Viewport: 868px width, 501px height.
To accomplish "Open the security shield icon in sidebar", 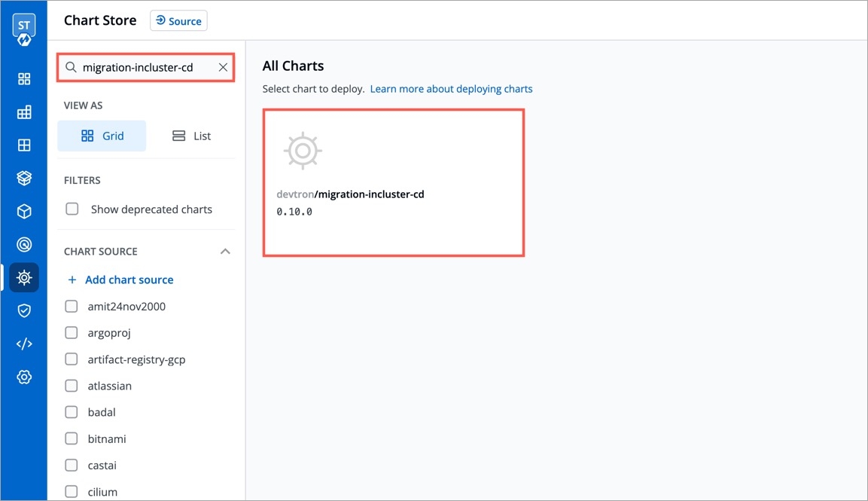I will [x=24, y=310].
